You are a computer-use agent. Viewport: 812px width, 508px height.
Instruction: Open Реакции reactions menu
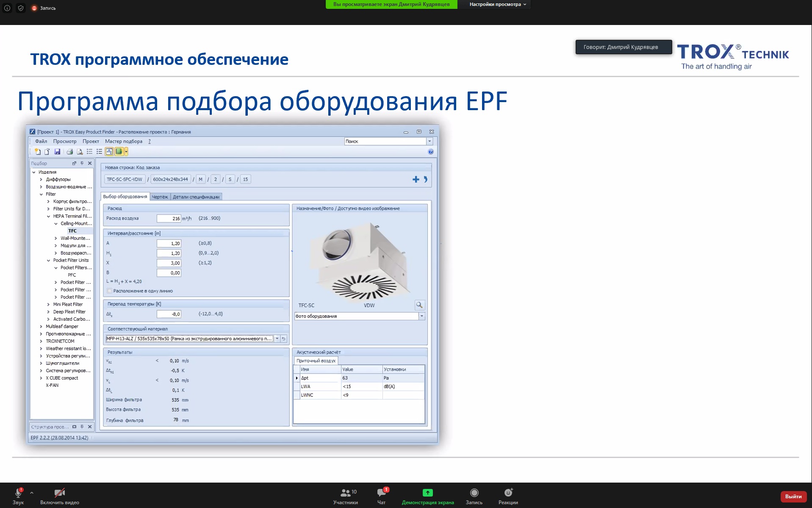[508, 496]
